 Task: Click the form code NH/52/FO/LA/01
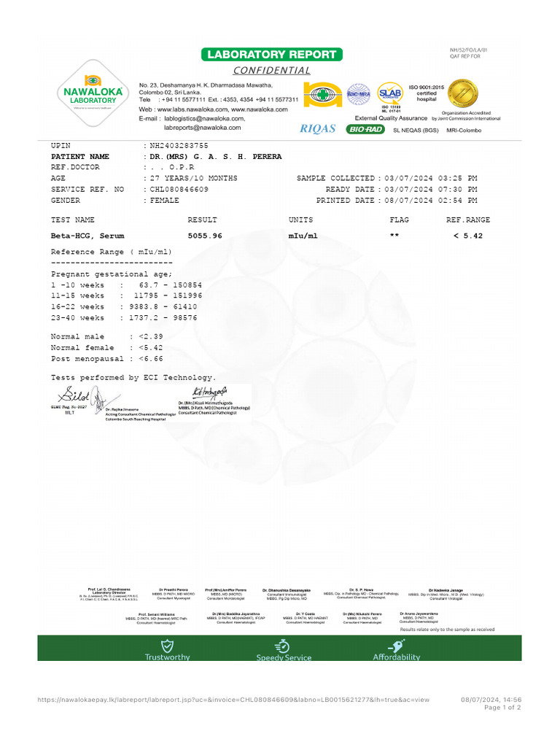coord(469,50)
